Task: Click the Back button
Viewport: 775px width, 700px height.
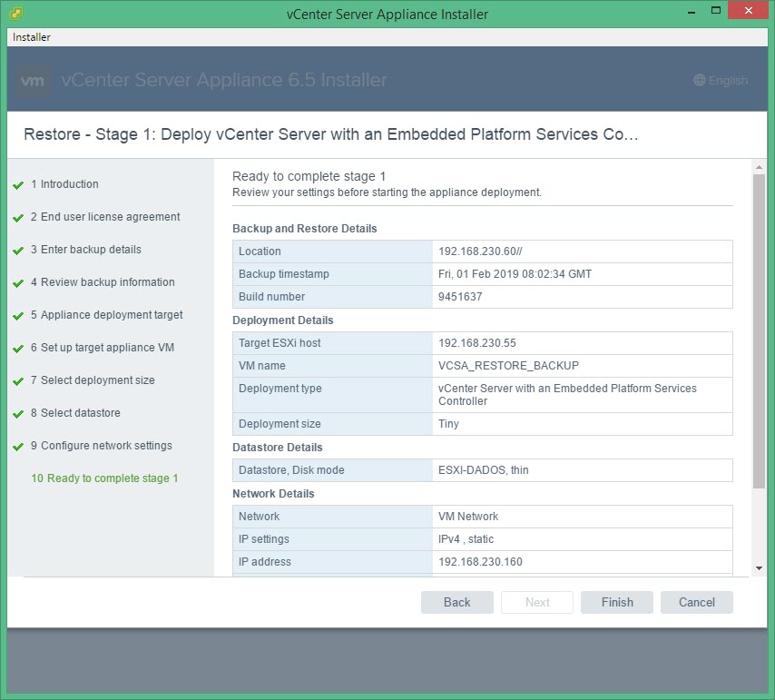Action: pyautogui.click(x=457, y=602)
